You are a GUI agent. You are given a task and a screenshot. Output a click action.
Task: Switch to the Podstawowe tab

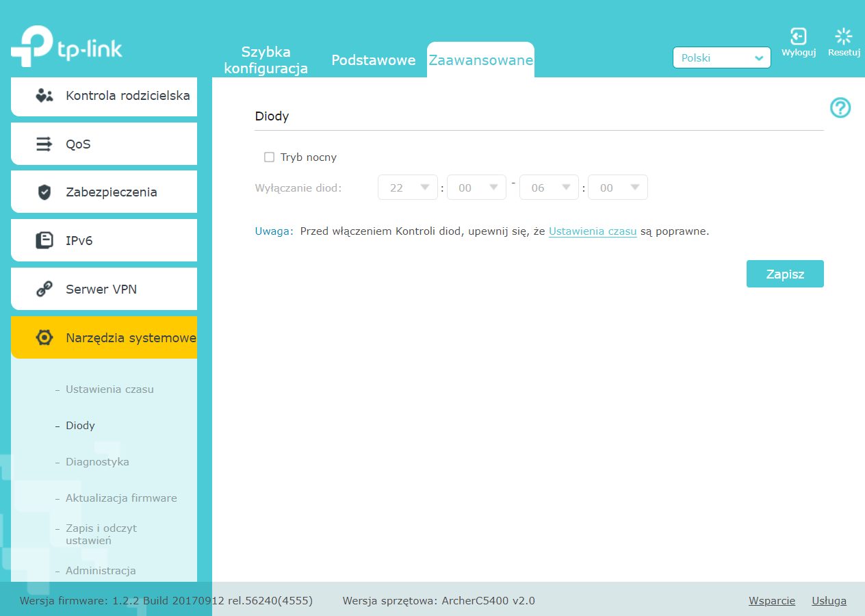(373, 60)
